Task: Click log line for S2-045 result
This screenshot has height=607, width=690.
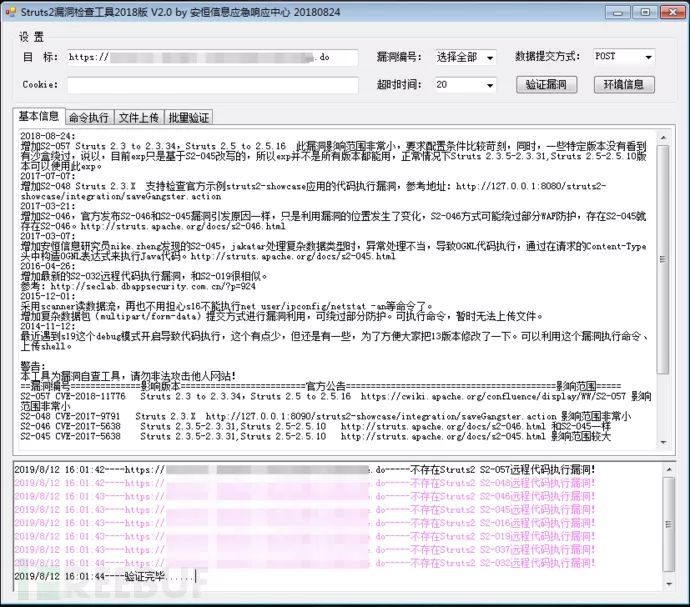Action: pos(305,509)
